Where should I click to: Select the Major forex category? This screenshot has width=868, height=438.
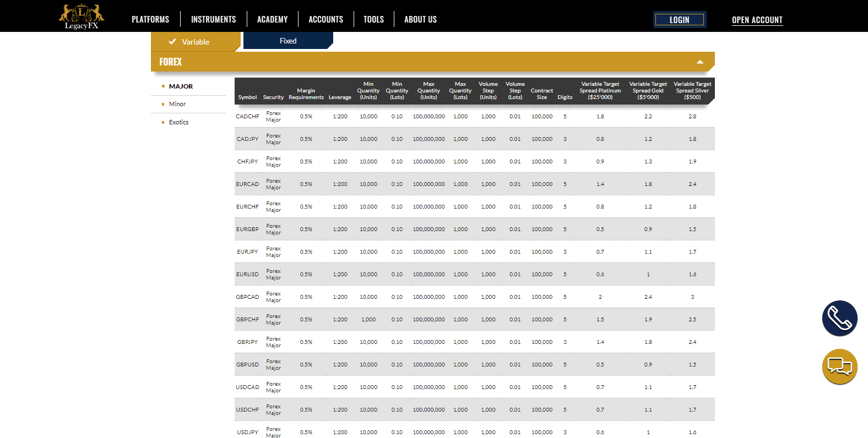pyautogui.click(x=181, y=86)
